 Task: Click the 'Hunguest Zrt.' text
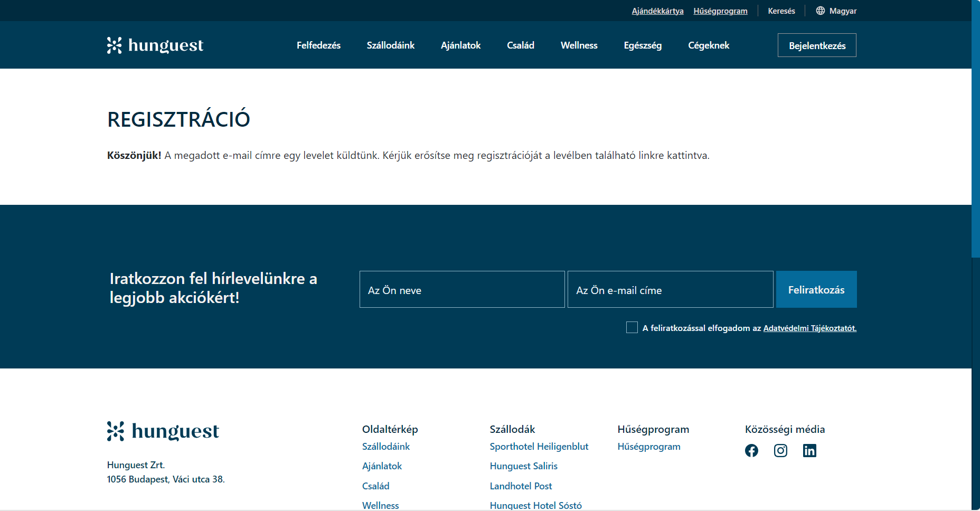136,465
